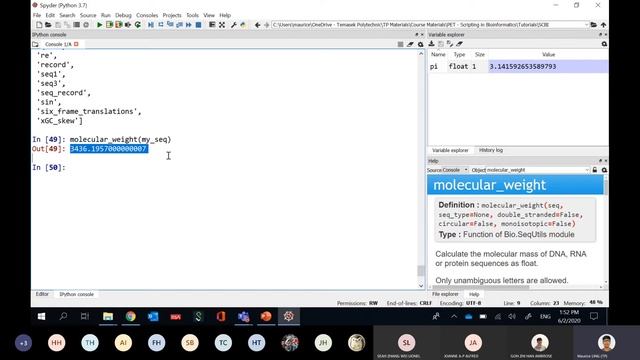Go back with the left arrow
Viewport: 640px width, 360px height.
(x=257, y=25)
